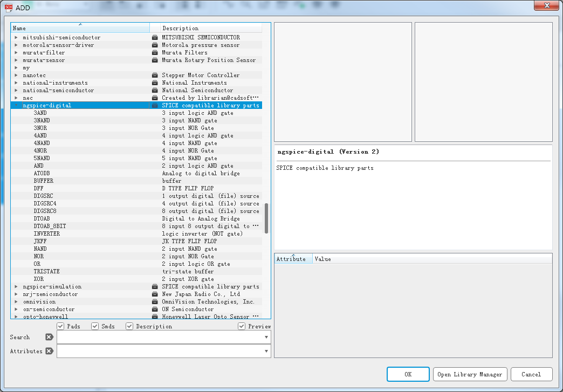Click the library icon for on-semiconductor
563x392 pixels.
pos(155,310)
